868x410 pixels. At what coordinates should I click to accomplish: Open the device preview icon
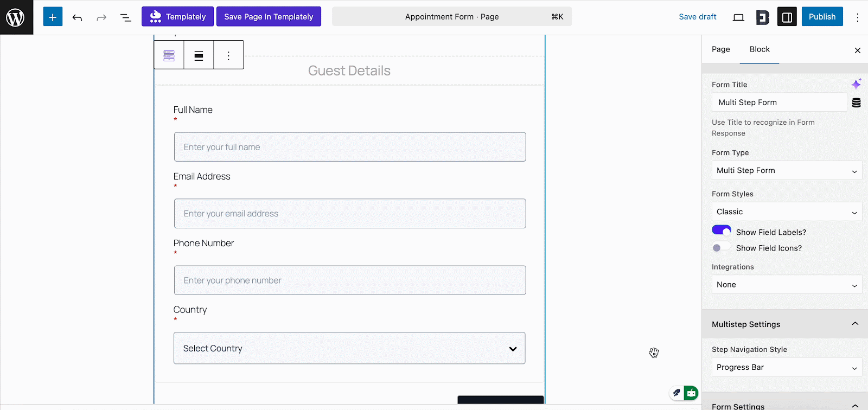point(738,17)
